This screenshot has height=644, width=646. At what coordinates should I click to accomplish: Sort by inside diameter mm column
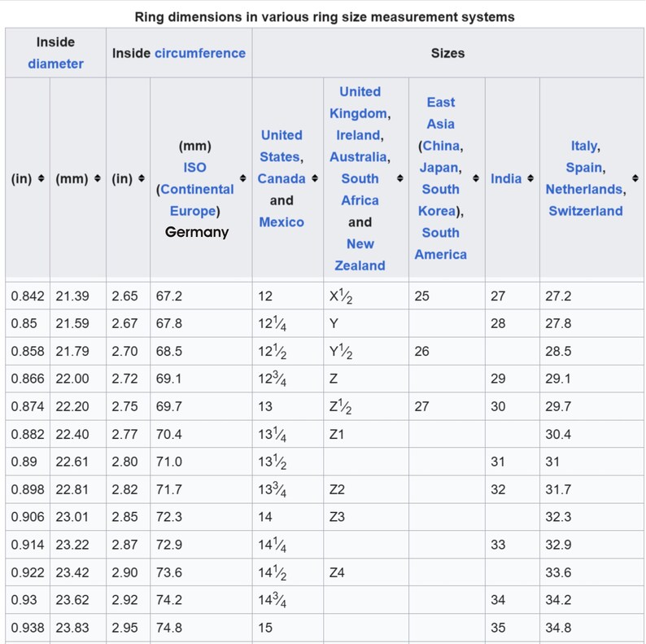98,178
